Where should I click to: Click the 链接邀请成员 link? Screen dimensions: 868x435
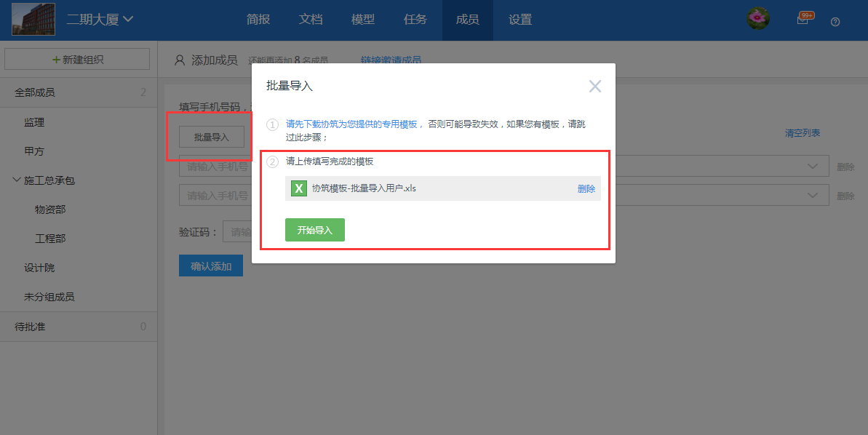click(391, 60)
